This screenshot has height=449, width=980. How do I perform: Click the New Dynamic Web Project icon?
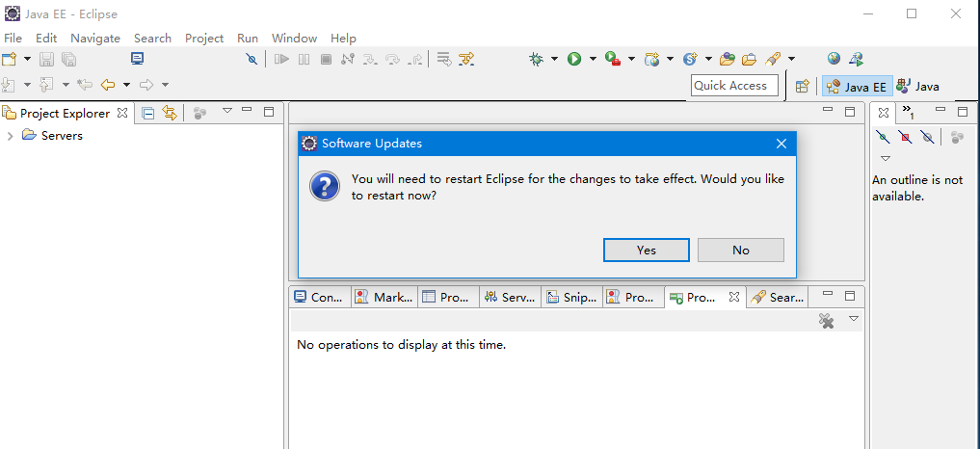click(651, 60)
